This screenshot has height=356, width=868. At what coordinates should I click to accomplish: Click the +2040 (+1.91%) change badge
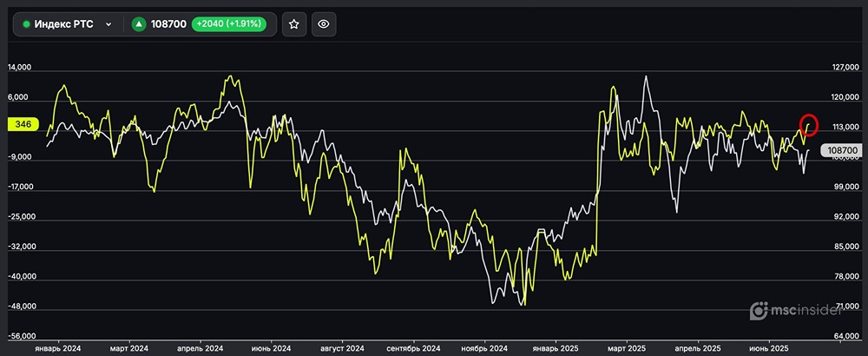[x=236, y=24]
